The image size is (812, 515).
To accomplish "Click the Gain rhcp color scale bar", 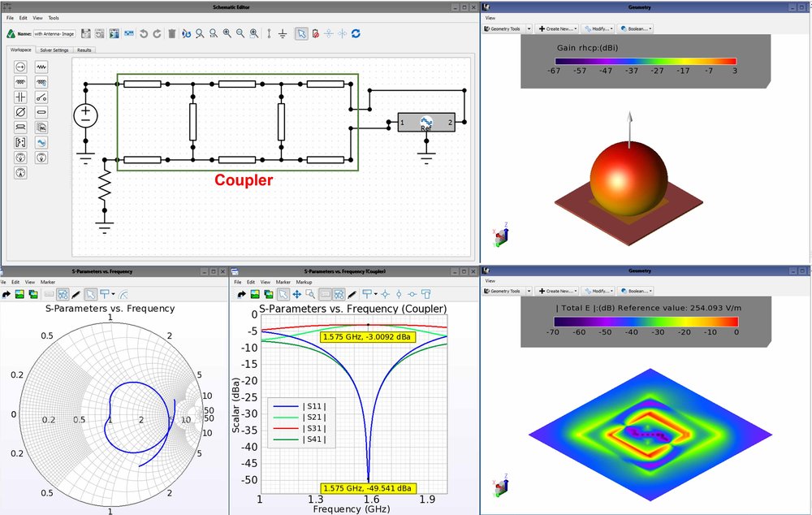I will click(646, 61).
